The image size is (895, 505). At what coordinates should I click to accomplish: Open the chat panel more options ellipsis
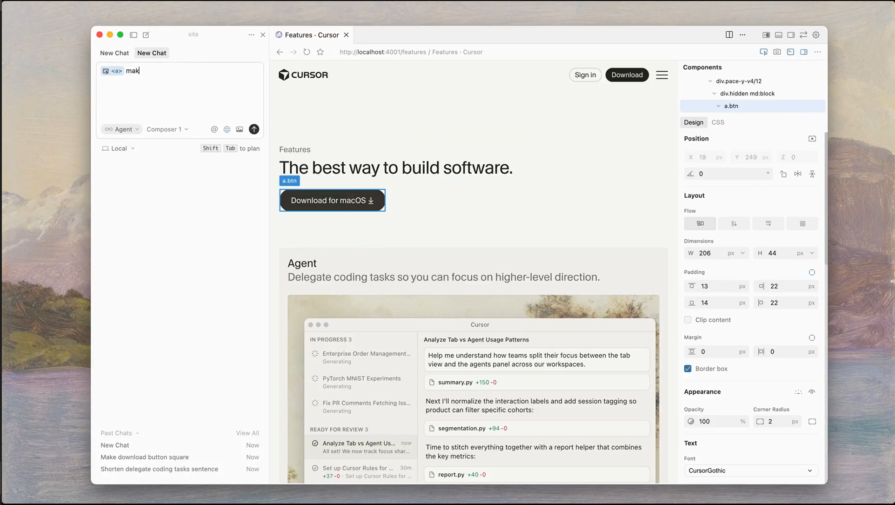click(251, 35)
